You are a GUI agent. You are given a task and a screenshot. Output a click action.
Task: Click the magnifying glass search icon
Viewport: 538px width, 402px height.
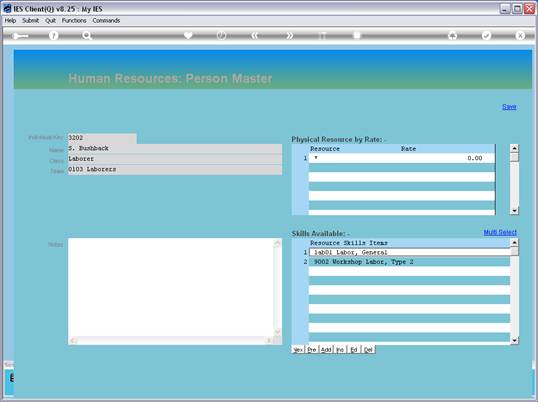[x=87, y=35]
